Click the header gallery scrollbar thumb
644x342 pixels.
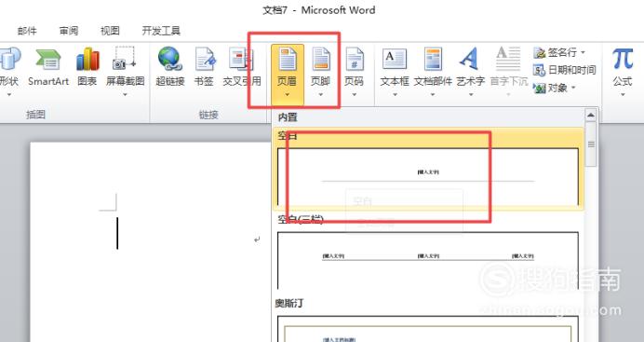[x=591, y=144]
